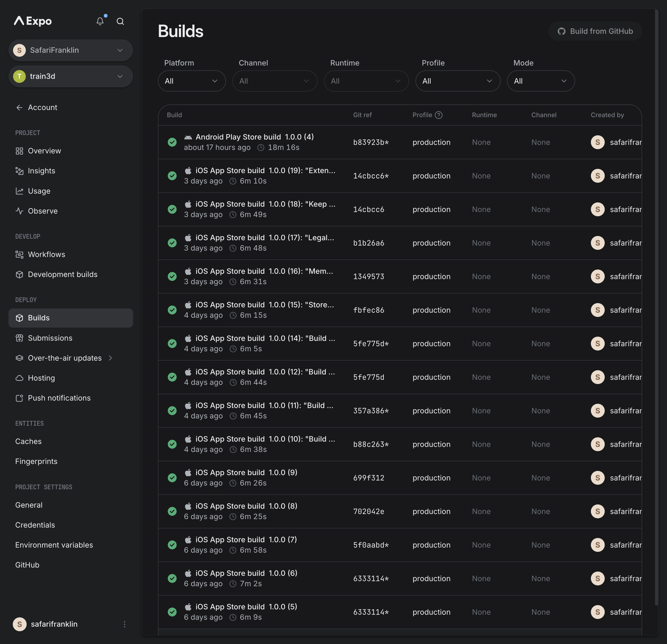667x644 pixels.
Task: Click git ref 5f0aabd*
Action: [x=371, y=545]
